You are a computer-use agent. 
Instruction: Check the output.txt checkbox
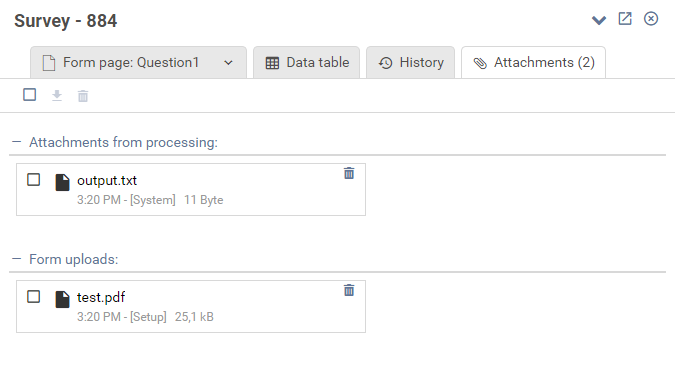tap(34, 180)
